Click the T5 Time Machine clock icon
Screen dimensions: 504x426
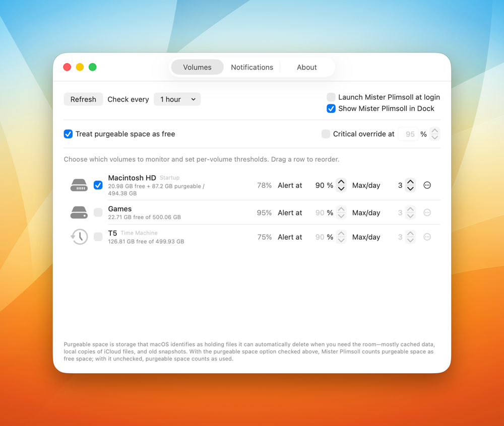[x=79, y=237]
